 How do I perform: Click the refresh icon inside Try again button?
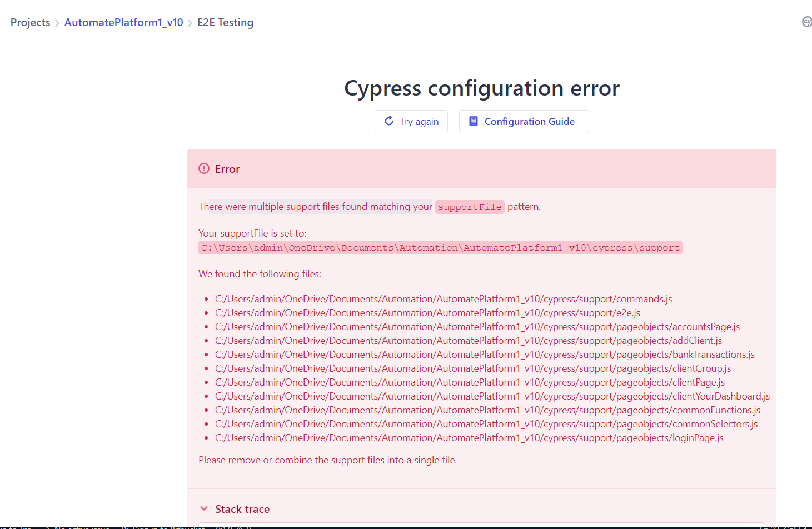(390, 121)
